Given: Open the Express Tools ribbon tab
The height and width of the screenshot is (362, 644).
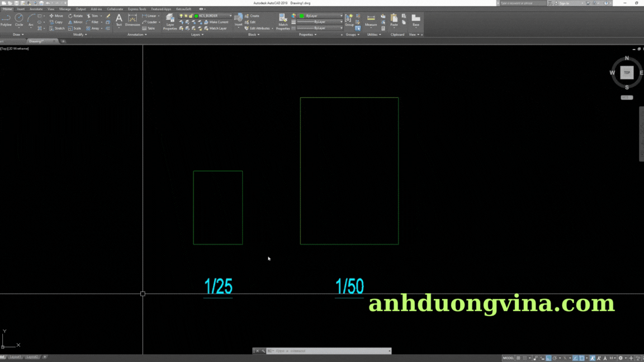Looking at the screenshot, I should [137, 9].
